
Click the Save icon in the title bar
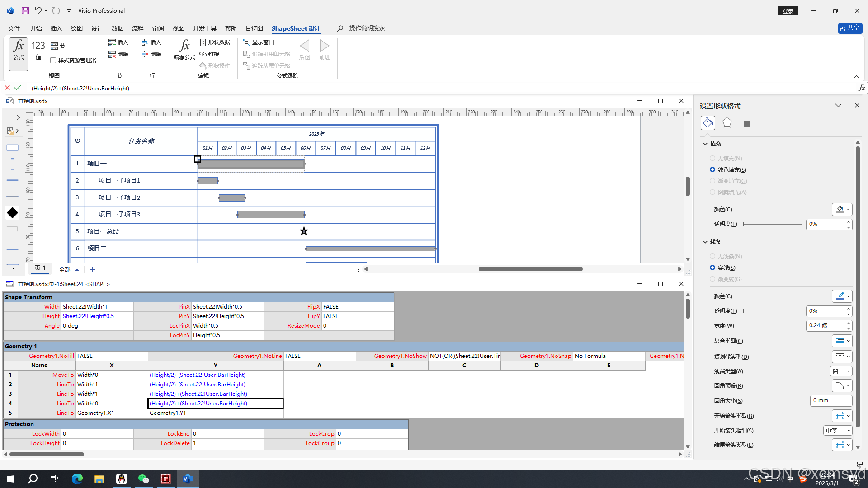pyautogui.click(x=25, y=10)
